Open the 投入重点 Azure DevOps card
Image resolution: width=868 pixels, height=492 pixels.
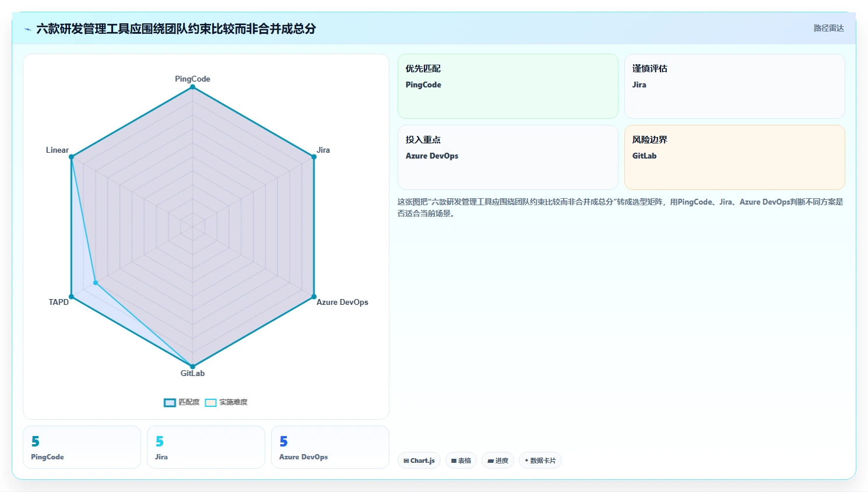point(508,157)
